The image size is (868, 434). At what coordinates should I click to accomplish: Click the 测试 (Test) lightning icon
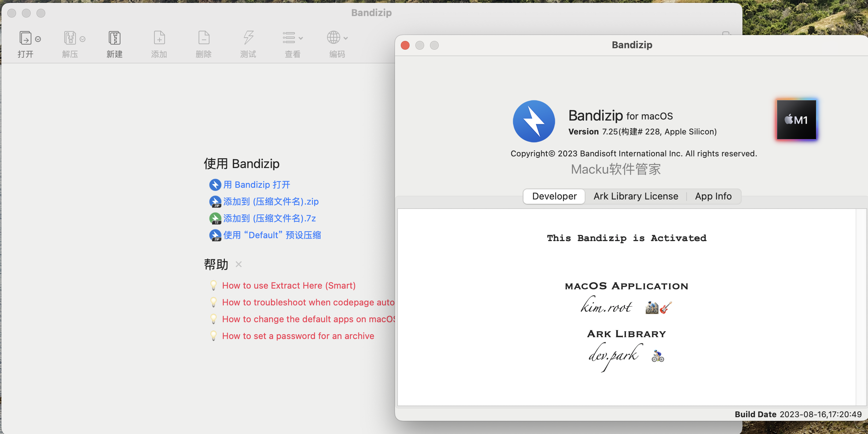[248, 38]
